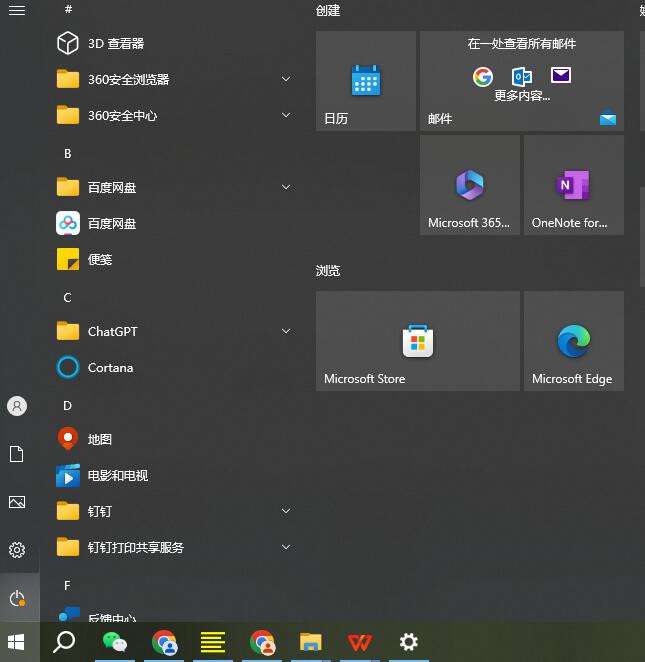Open the 地图 maps icon
Viewport: 645px width, 662px height.
(68, 439)
